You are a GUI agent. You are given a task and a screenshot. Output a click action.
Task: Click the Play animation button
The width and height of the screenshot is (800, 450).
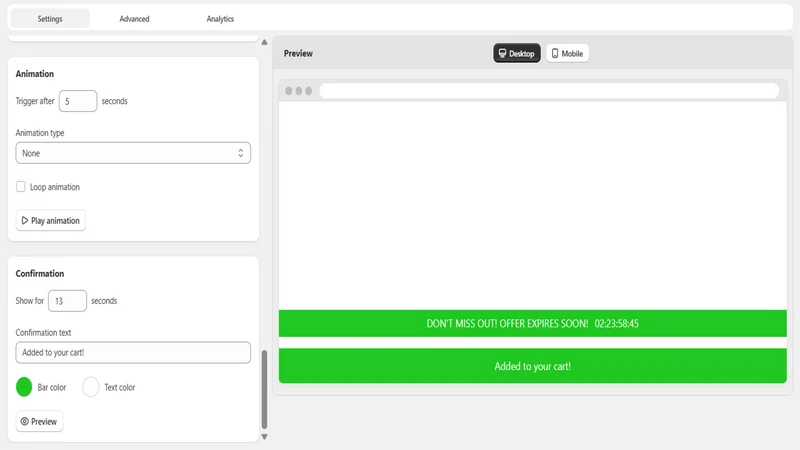point(51,220)
